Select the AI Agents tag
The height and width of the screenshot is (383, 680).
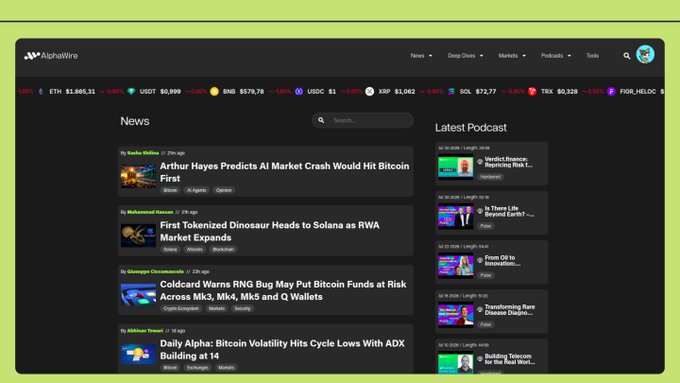pyautogui.click(x=196, y=190)
